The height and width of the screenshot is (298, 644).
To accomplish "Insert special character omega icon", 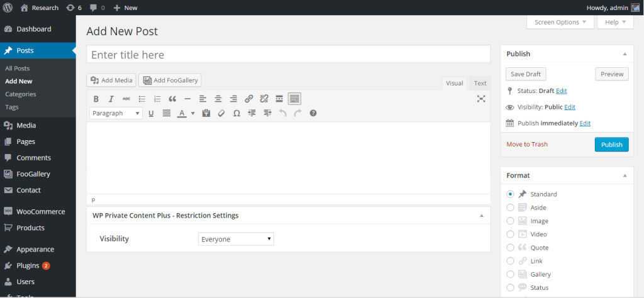I will [x=236, y=113].
